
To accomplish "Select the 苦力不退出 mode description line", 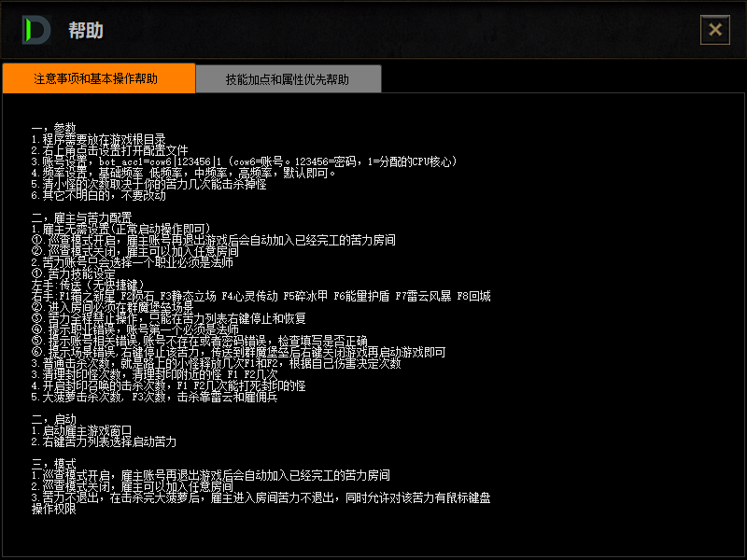I will [261, 497].
